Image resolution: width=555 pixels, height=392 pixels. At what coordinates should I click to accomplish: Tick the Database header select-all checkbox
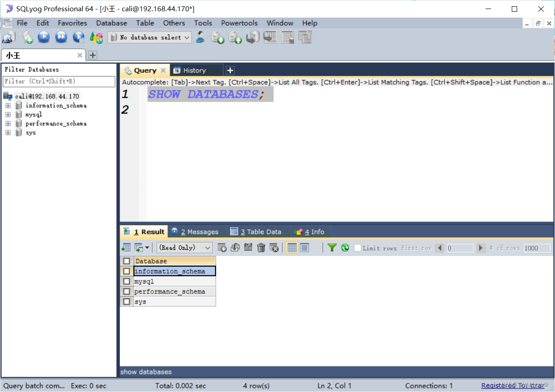pyautogui.click(x=127, y=261)
